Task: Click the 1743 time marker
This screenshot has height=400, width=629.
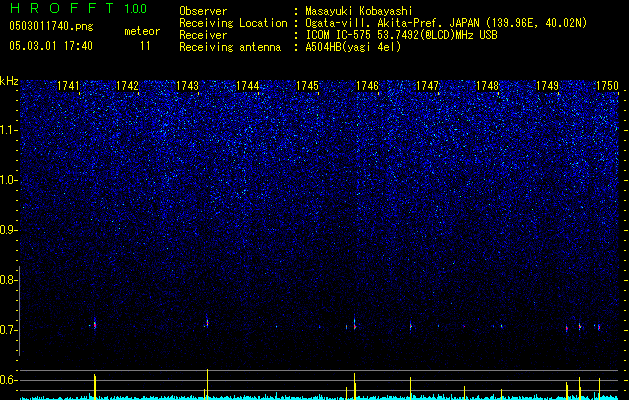Action: (187, 86)
